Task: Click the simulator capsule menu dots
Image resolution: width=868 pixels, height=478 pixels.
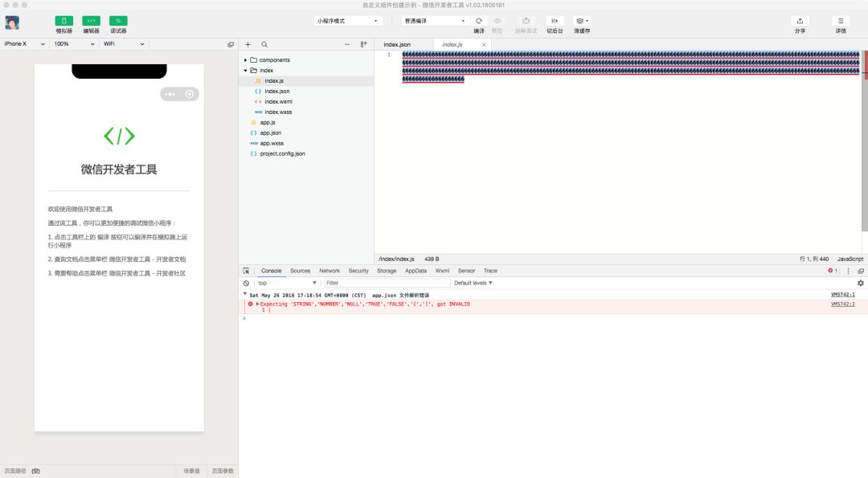Action: tap(170, 94)
